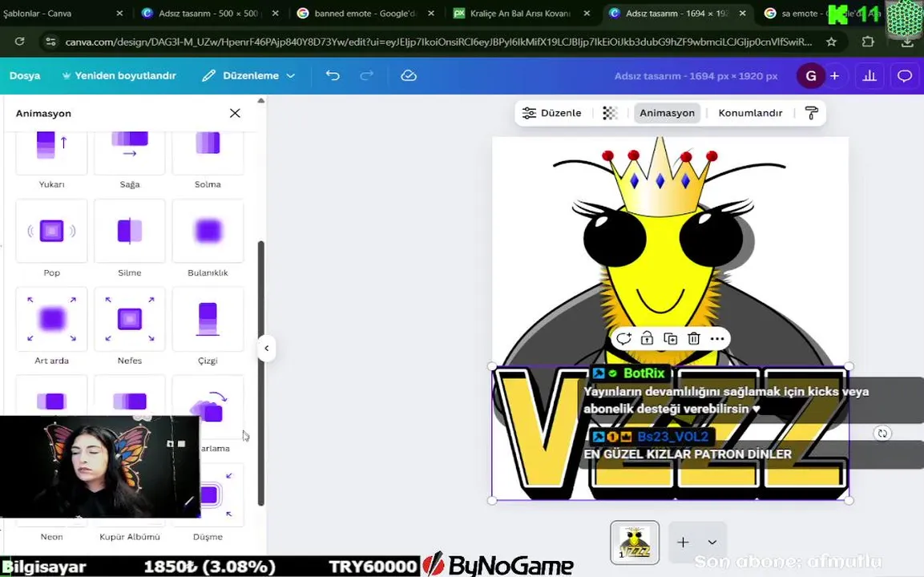Select the Pop animation
This screenshot has width=924, height=577.
(52, 231)
